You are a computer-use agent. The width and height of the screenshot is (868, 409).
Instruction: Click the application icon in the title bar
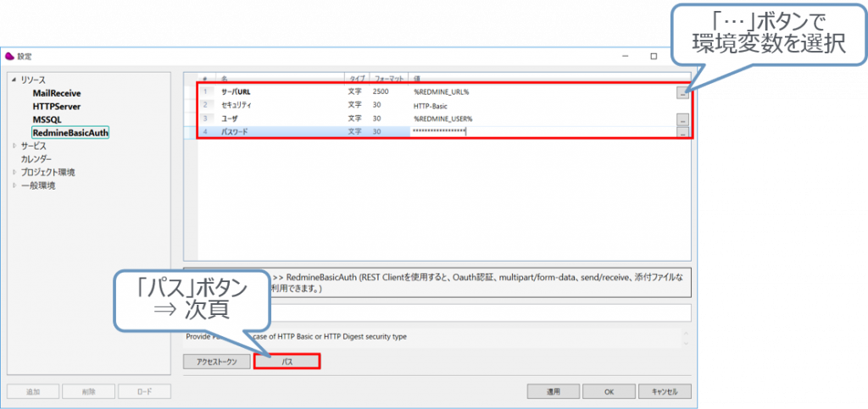(x=10, y=57)
